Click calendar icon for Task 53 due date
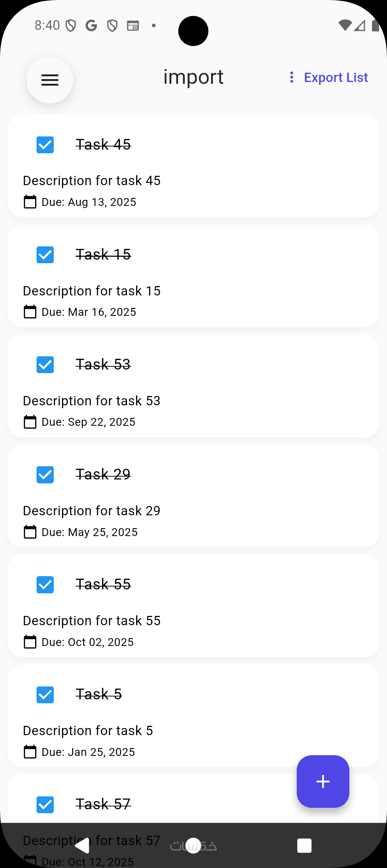The image size is (387, 868). [x=30, y=422]
